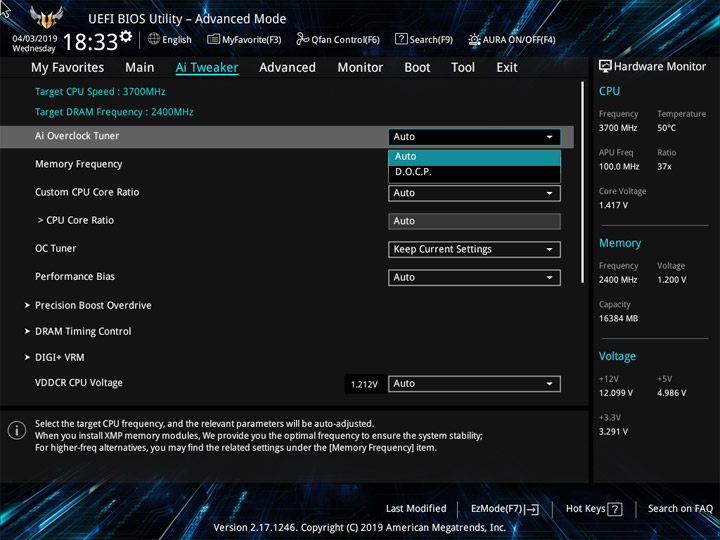
Task: Open the VDDCR CPU Voltage dropdown
Action: [x=474, y=384]
